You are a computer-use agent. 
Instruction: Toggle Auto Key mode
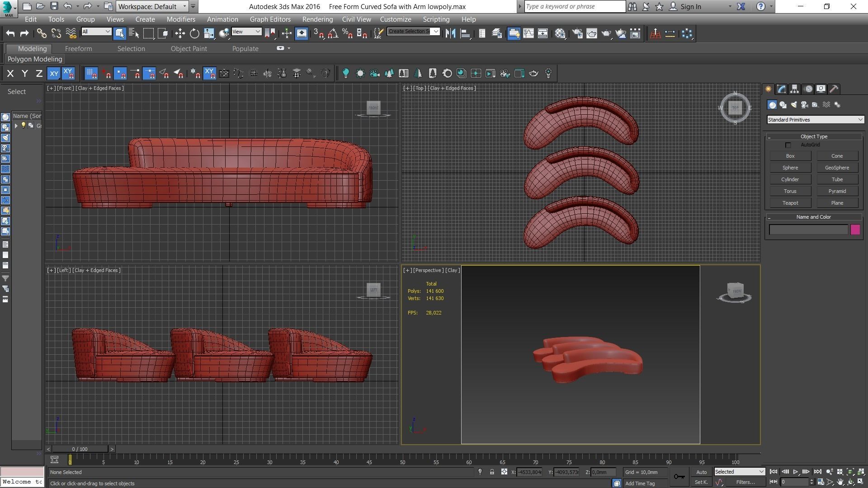pyautogui.click(x=701, y=472)
